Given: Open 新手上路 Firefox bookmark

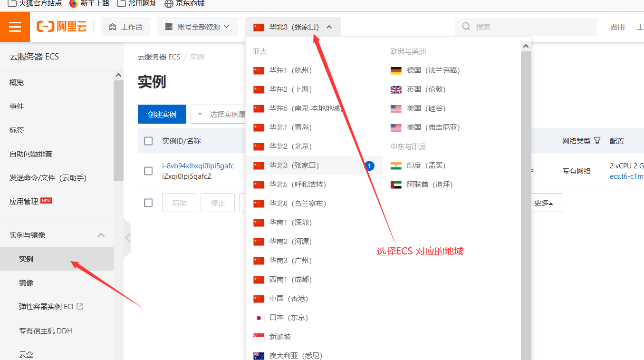Looking at the screenshot, I should (89, 3).
